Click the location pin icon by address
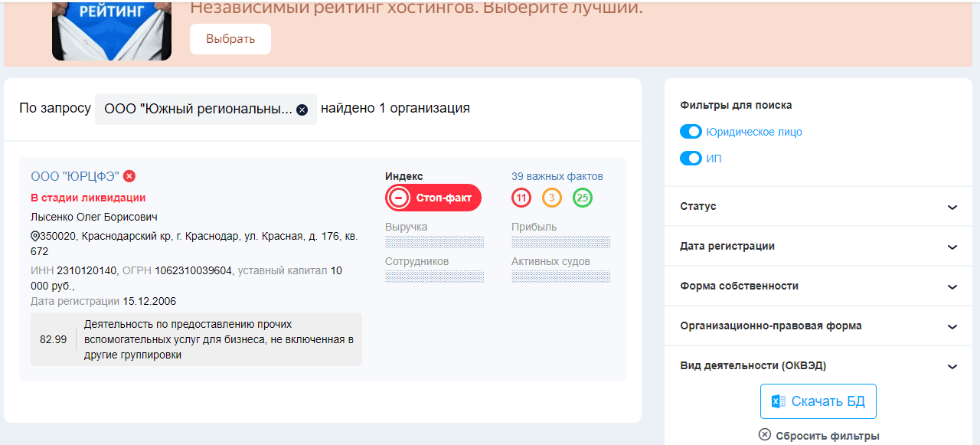The width and height of the screenshot is (980, 445). coord(35,237)
